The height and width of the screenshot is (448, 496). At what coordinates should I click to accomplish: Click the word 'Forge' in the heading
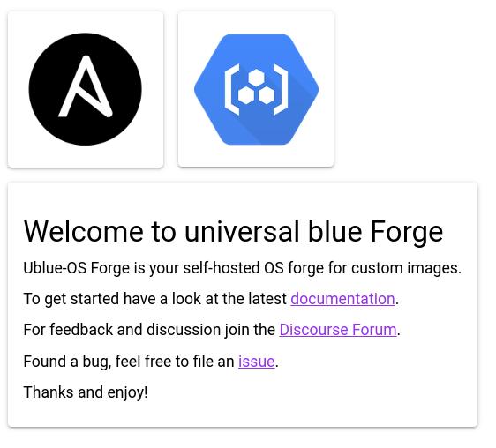pos(407,233)
